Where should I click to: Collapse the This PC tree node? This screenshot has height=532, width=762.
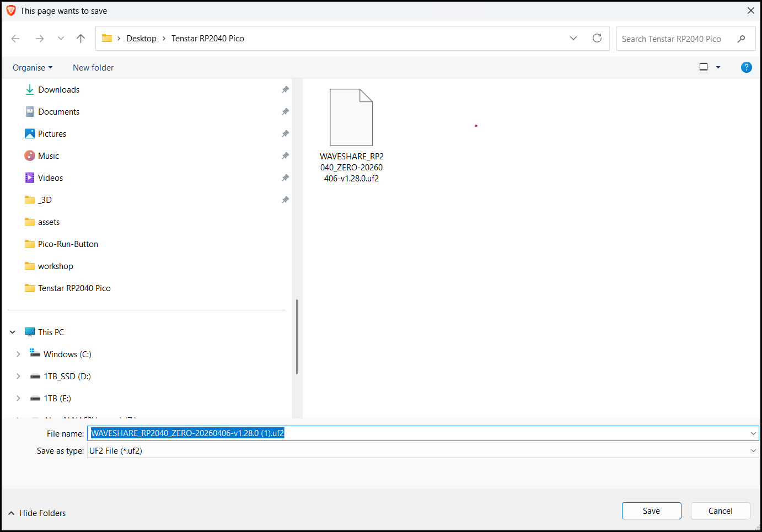(13, 332)
